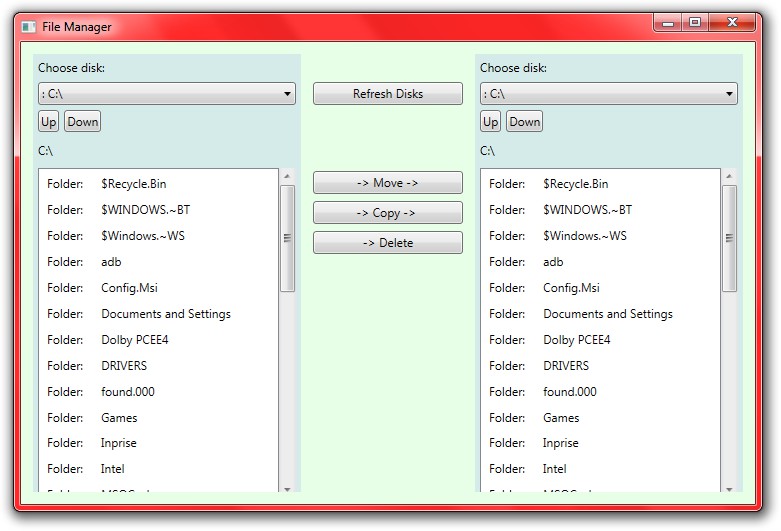Select $WINDOWS.~BT folder in right list

[600, 210]
